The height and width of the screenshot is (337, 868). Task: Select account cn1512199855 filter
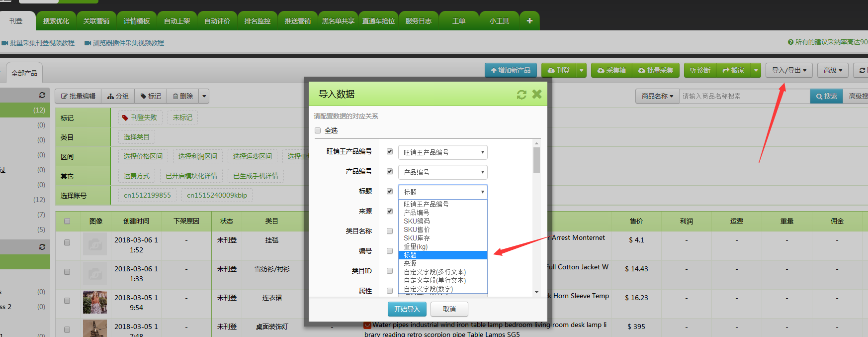pyautogui.click(x=147, y=195)
